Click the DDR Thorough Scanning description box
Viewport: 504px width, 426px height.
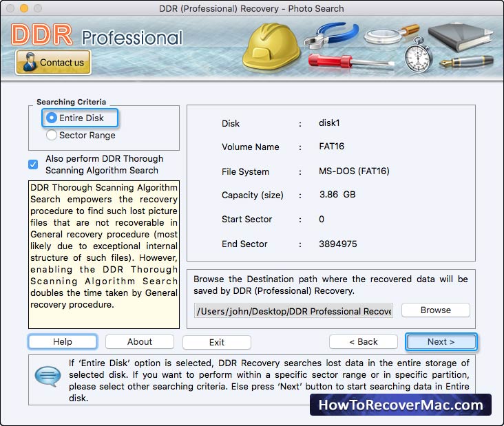[104, 255]
